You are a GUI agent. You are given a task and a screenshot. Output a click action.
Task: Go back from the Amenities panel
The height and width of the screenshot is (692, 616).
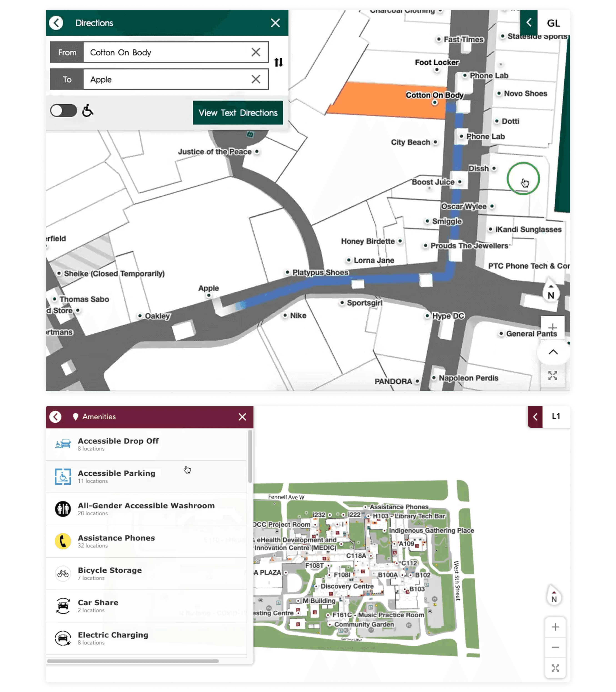55,417
